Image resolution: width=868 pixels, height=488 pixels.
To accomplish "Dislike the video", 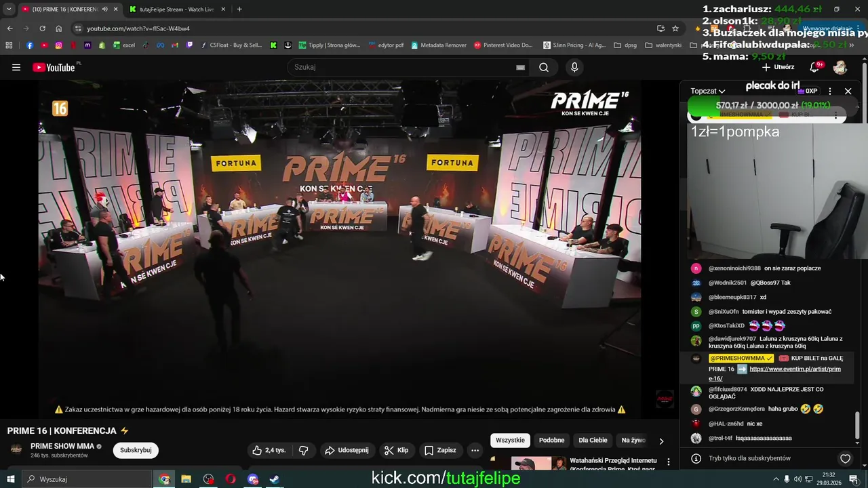I will click(x=303, y=450).
